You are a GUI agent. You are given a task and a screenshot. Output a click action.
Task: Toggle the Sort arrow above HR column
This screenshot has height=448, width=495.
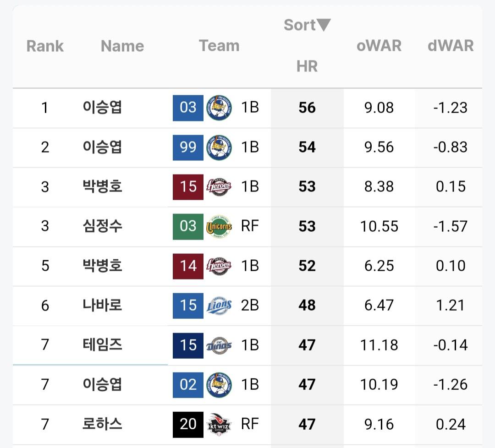coord(324,25)
